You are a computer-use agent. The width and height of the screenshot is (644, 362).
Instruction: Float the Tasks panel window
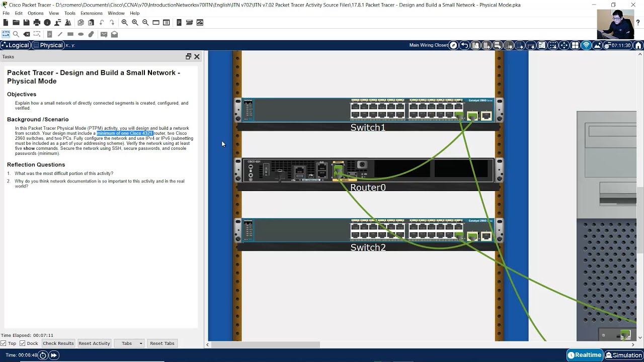(188, 57)
